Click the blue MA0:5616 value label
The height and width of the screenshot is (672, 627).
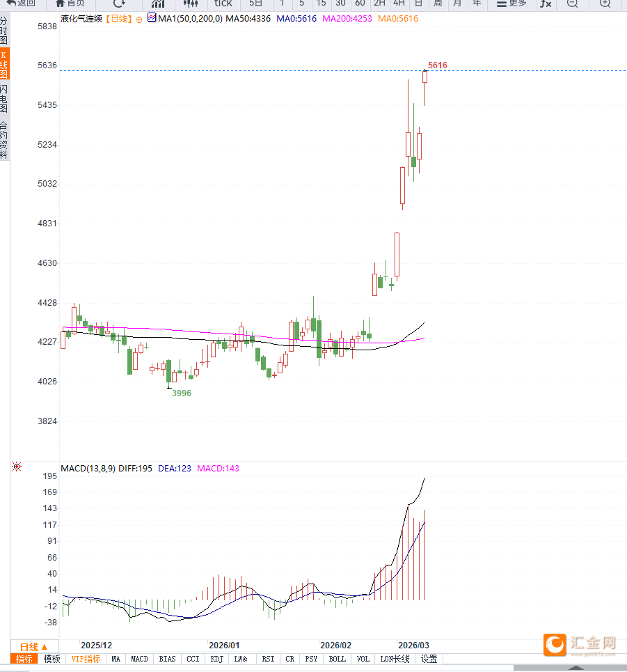(296, 18)
